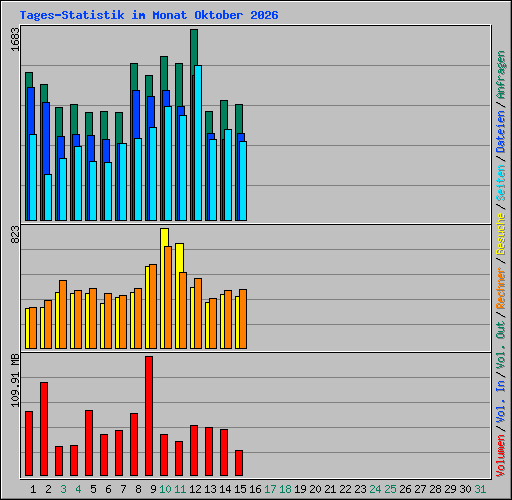Click the green day '11' label

click(180, 489)
